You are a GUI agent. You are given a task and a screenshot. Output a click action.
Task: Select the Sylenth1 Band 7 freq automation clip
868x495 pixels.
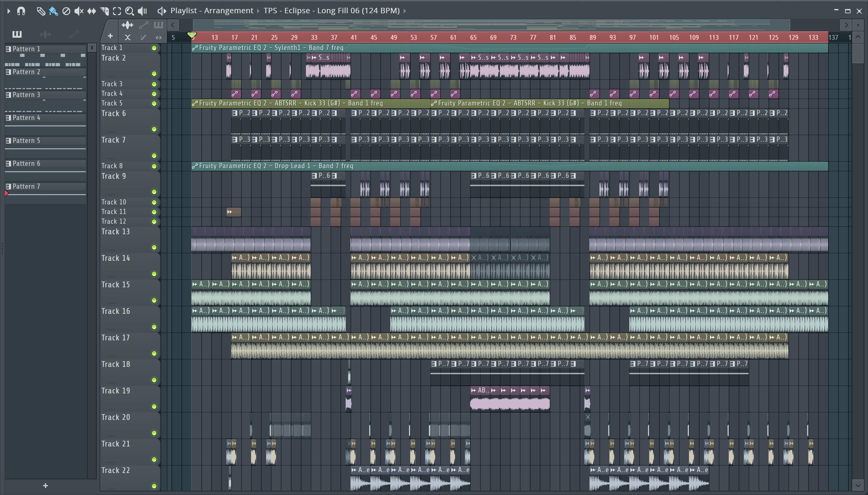coord(509,48)
